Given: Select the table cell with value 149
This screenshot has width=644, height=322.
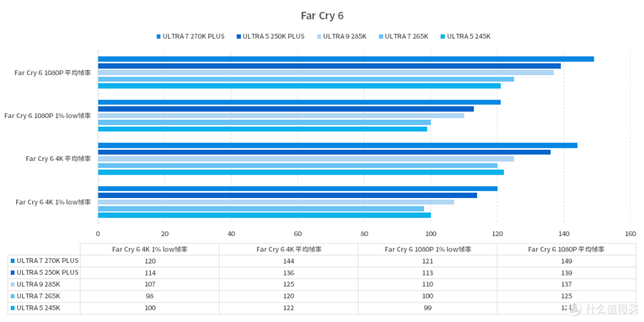Looking at the screenshot, I should [567, 261].
